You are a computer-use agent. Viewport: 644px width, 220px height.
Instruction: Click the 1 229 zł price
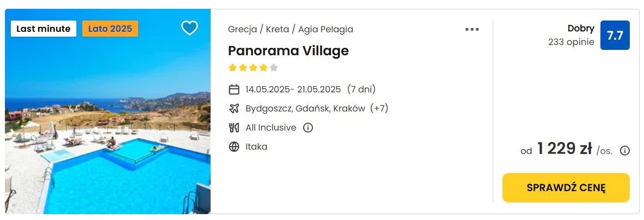click(x=565, y=149)
